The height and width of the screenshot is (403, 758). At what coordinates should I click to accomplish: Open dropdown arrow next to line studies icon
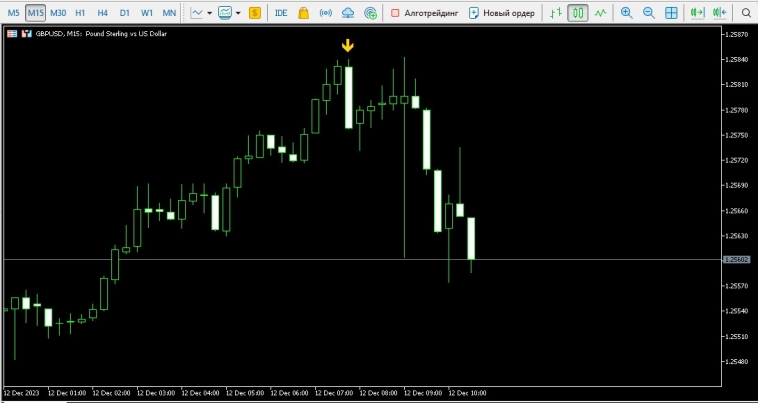pyautogui.click(x=209, y=13)
